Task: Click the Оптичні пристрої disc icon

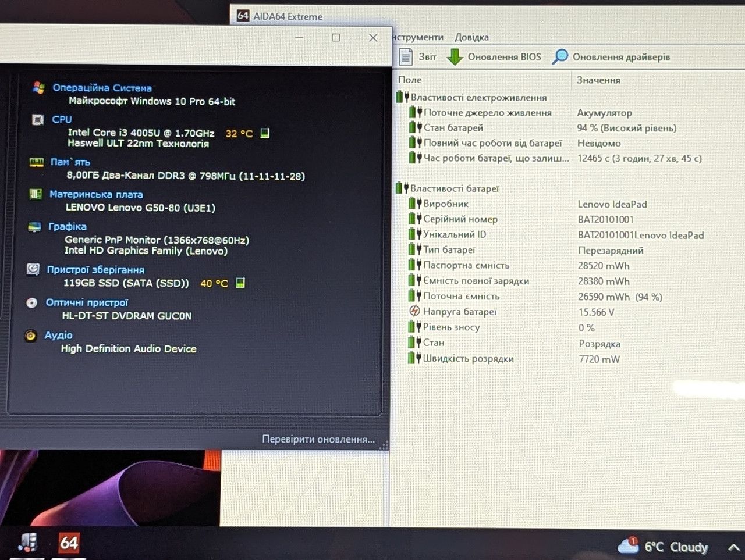Action: pos(32,302)
